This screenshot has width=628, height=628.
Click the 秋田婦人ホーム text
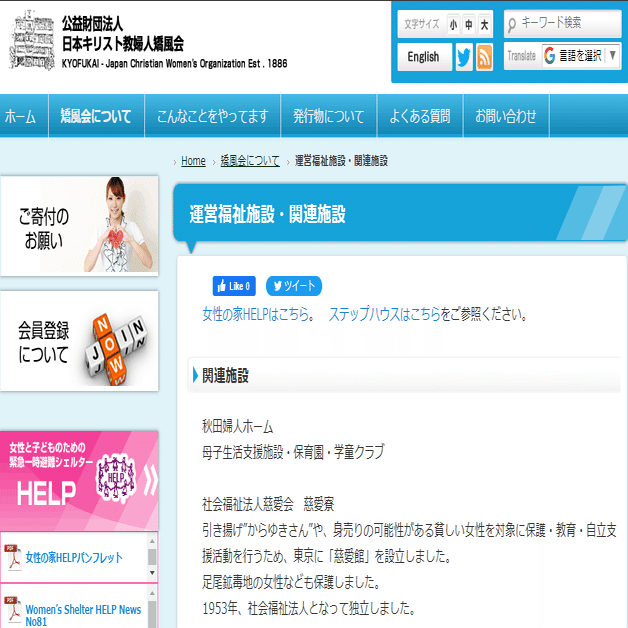(238, 426)
